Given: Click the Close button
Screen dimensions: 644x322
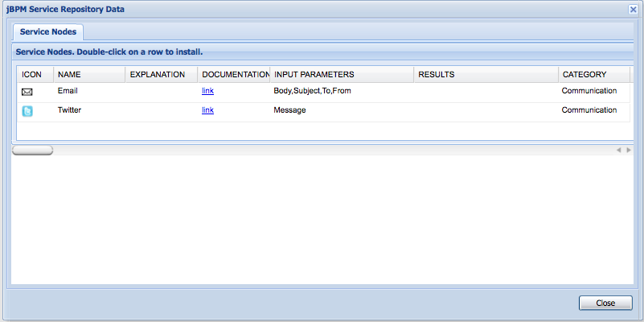Looking at the screenshot, I should pos(605,303).
